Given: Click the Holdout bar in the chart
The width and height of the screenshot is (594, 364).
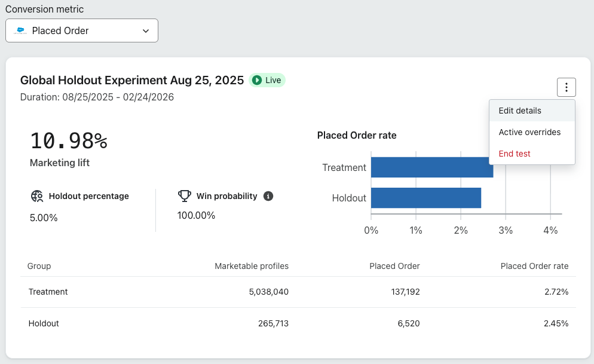Looking at the screenshot, I should pyautogui.click(x=425, y=198).
